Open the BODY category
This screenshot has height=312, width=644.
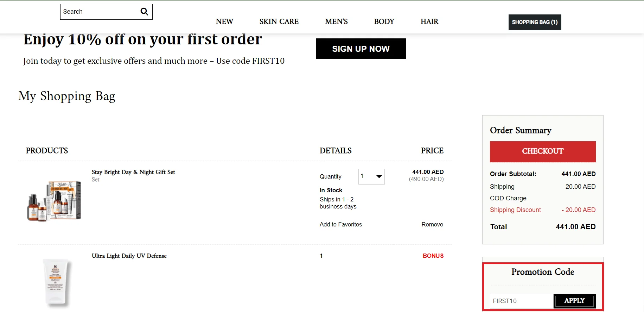[x=384, y=21]
